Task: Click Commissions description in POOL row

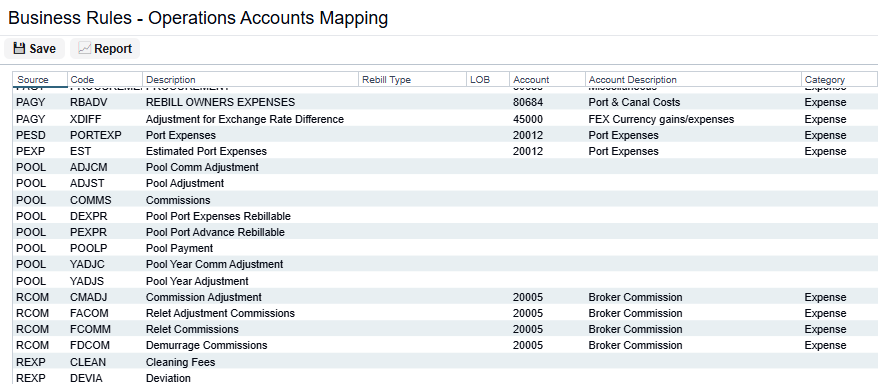Action: [x=178, y=200]
